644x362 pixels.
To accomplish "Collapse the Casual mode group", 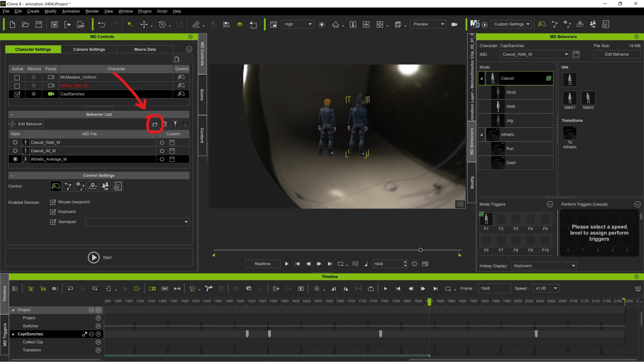I will click(481, 78).
